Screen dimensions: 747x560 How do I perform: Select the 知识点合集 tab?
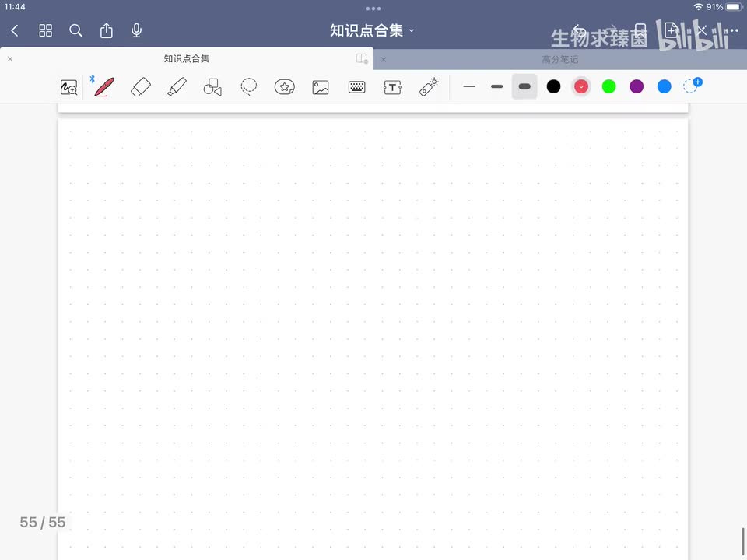point(187,58)
